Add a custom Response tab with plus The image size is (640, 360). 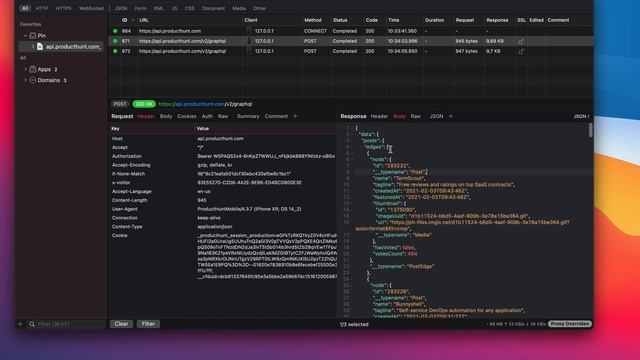[451, 116]
